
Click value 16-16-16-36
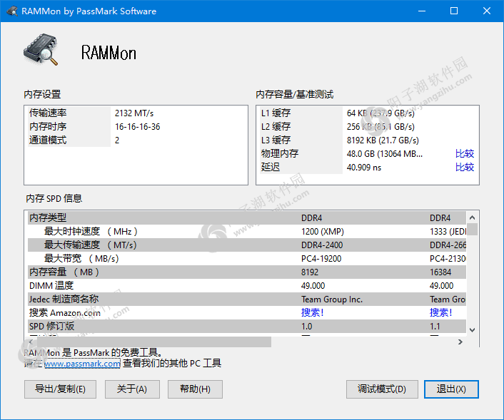pos(138,126)
